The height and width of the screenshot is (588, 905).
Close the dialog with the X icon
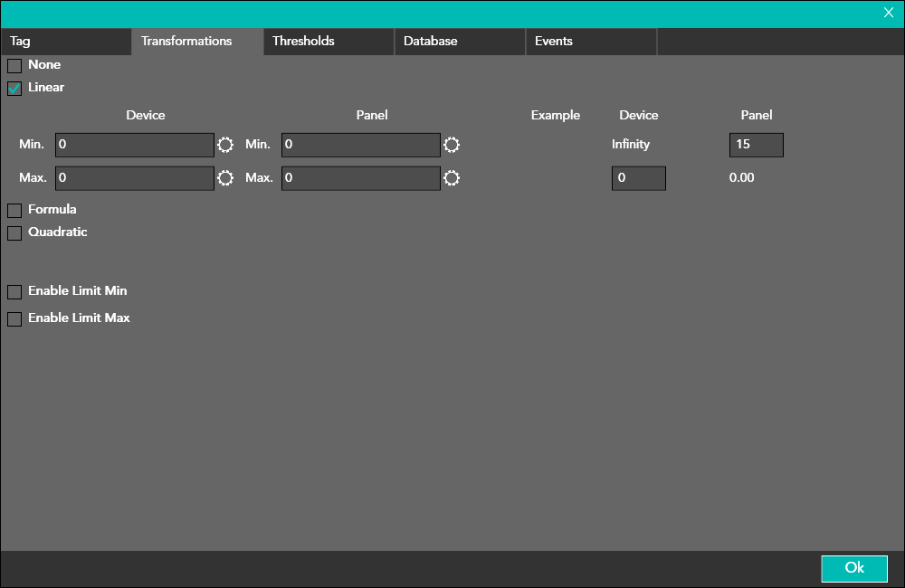[889, 13]
